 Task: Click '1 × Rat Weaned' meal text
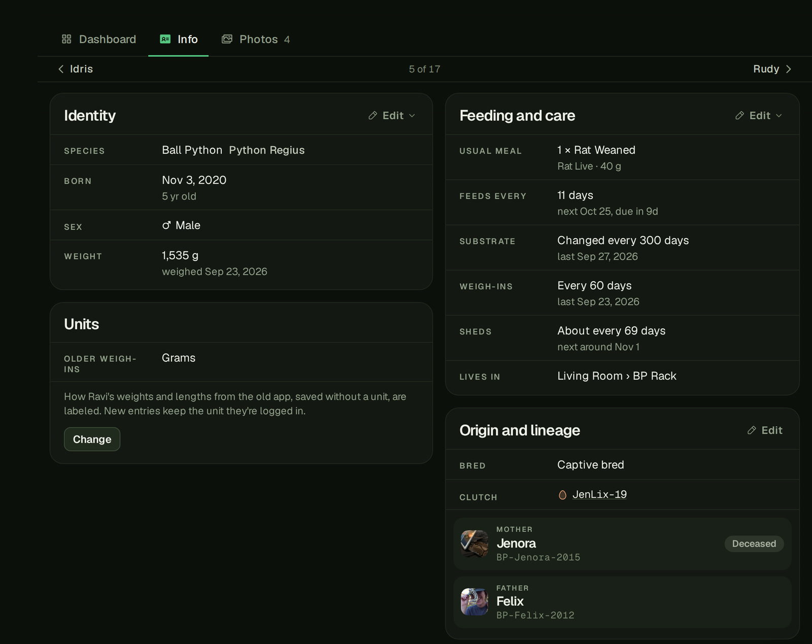click(x=596, y=150)
